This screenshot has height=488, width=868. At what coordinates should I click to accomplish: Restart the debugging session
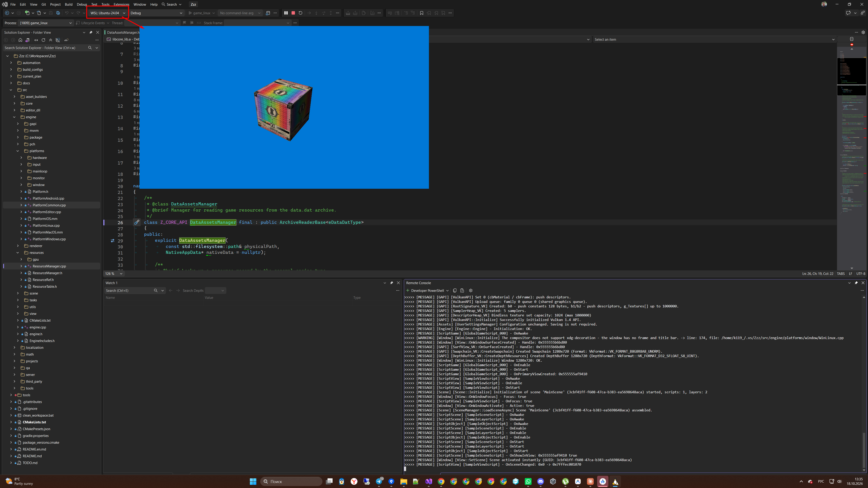click(300, 13)
